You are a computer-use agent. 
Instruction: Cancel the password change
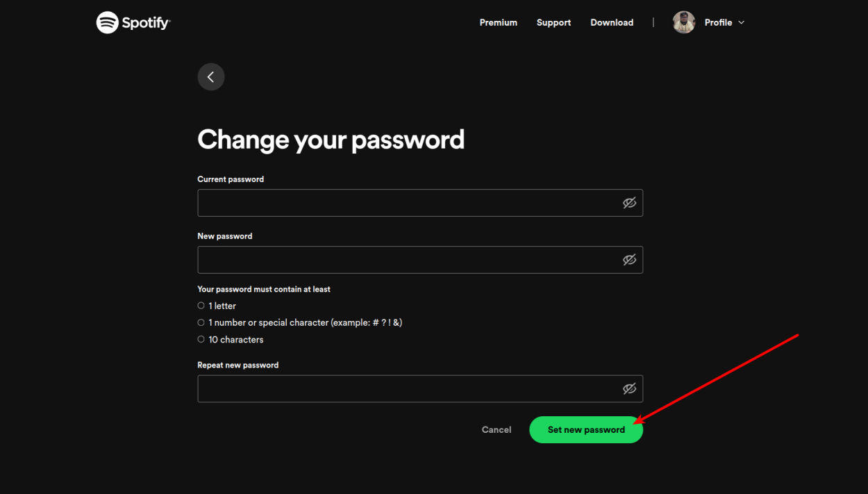click(496, 429)
